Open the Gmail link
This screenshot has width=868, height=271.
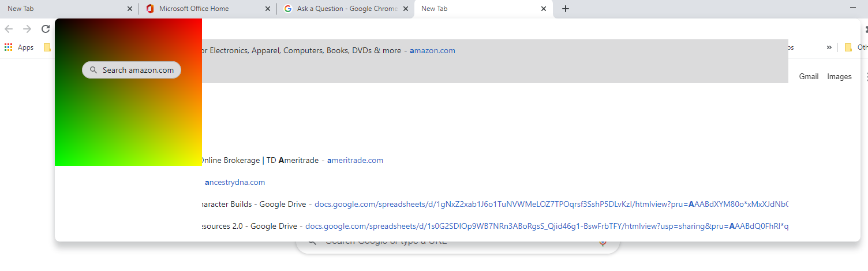809,76
